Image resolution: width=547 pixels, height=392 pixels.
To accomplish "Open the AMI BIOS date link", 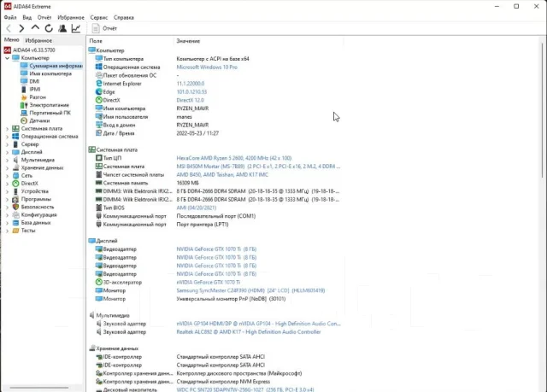I will tap(197, 208).
